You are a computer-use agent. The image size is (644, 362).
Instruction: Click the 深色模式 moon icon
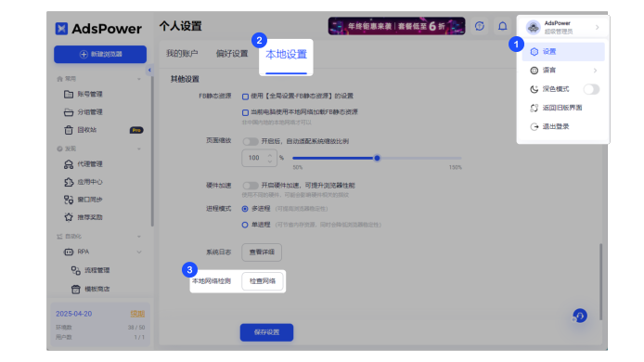point(534,89)
